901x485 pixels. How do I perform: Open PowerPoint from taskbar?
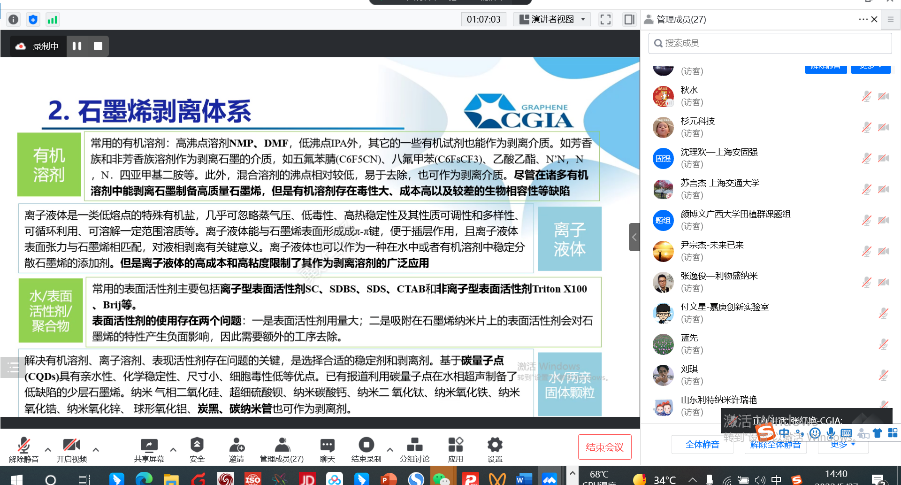point(389,479)
